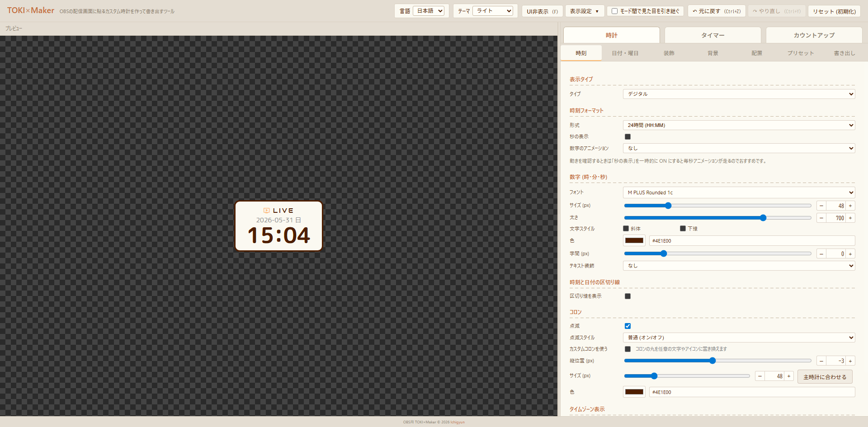The width and height of the screenshot is (868, 427).
Task: Switch to the カウントアップ mode tab
Action: coord(814,35)
